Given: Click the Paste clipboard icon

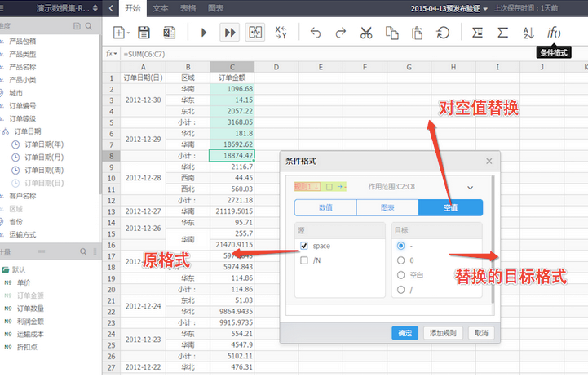Looking at the screenshot, I should [417, 33].
